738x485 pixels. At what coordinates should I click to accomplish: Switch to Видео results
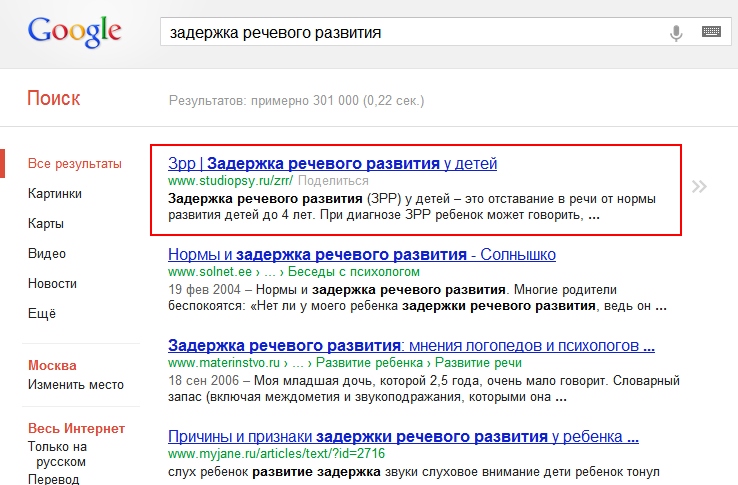pos(47,254)
